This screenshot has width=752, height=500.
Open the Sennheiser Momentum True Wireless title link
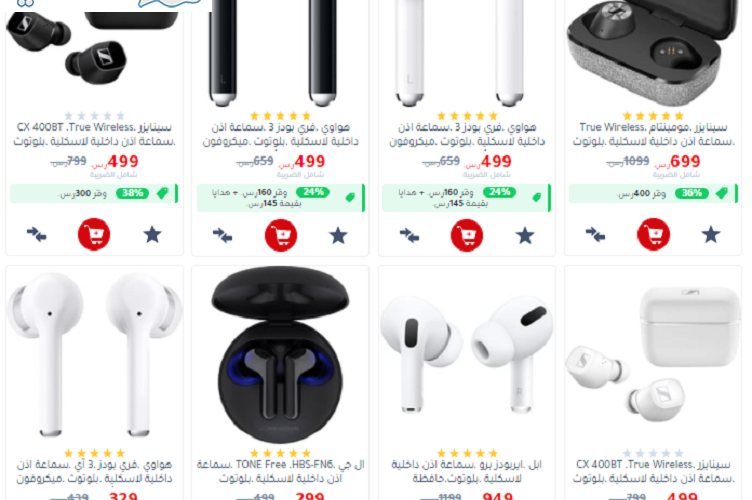pyautogui.click(x=653, y=134)
